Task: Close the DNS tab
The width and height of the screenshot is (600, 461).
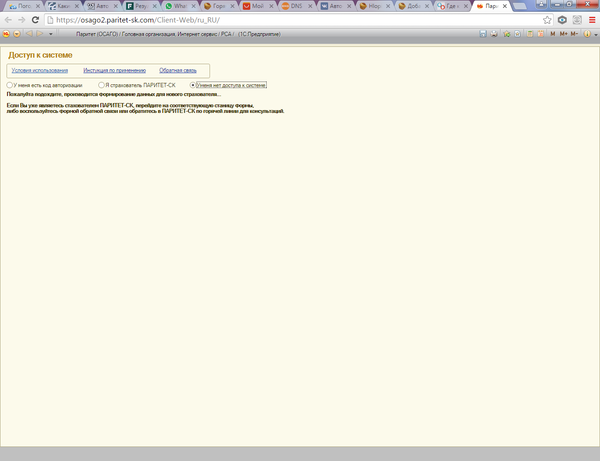Action: coord(310,6)
